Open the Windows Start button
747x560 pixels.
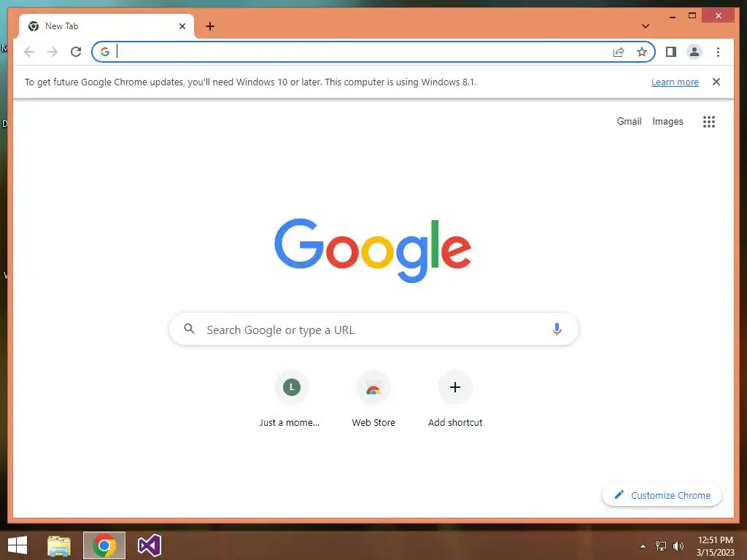pos(18,545)
